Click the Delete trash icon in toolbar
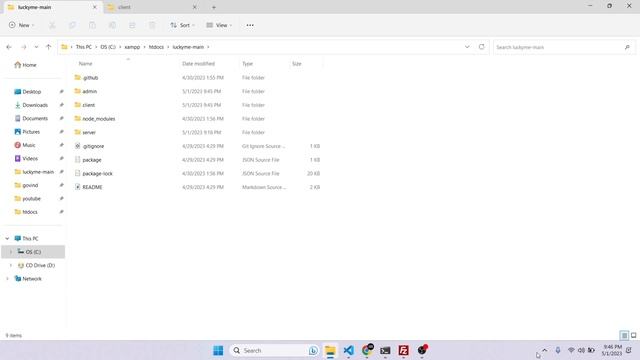This screenshot has width=640, height=360. coord(152,25)
